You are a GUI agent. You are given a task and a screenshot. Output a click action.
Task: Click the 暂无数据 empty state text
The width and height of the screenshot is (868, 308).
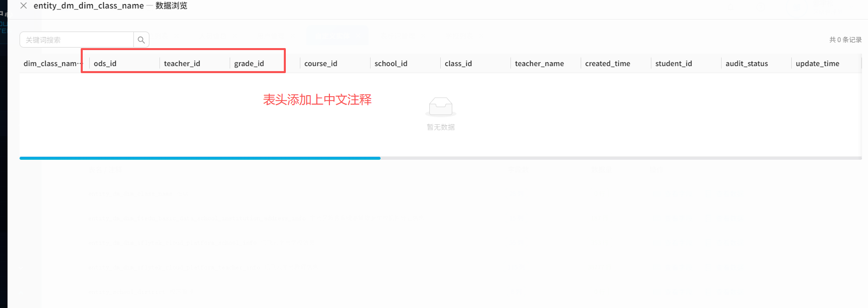[x=441, y=127]
